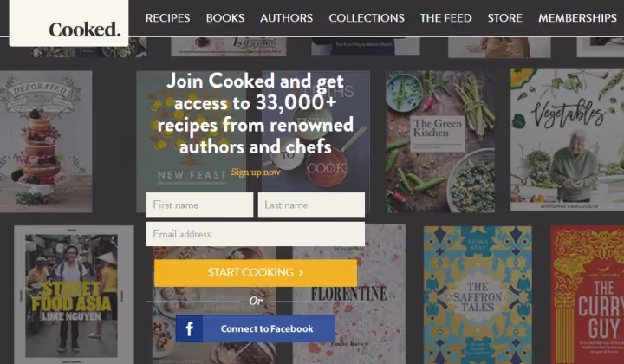This screenshot has height=364, width=624.
Task: Select The Green Kitchen book cover
Action: click(440, 141)
